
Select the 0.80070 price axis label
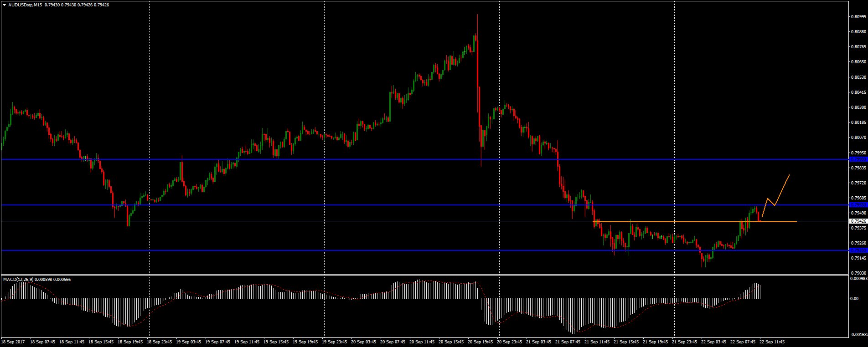coord(858,137)
